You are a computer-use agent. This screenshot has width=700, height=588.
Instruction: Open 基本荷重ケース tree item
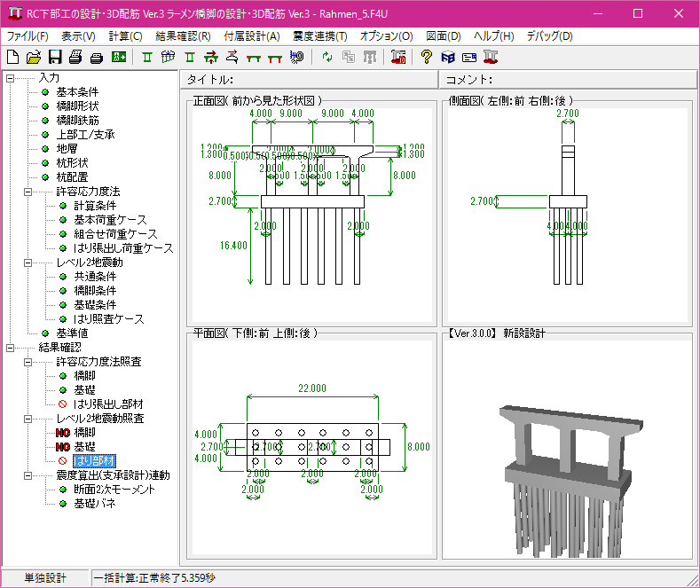[110, 220]
